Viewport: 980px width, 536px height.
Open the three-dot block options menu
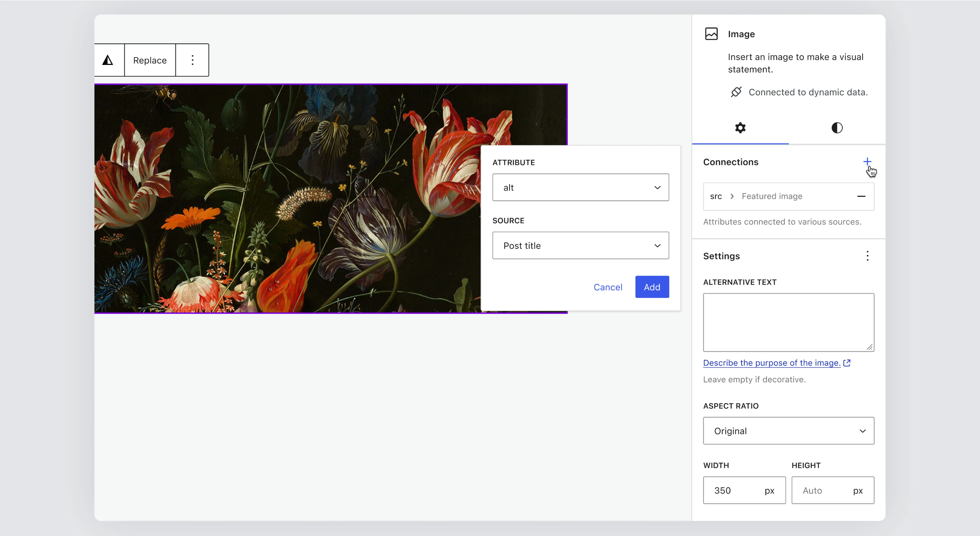click(x=193, y=60)
